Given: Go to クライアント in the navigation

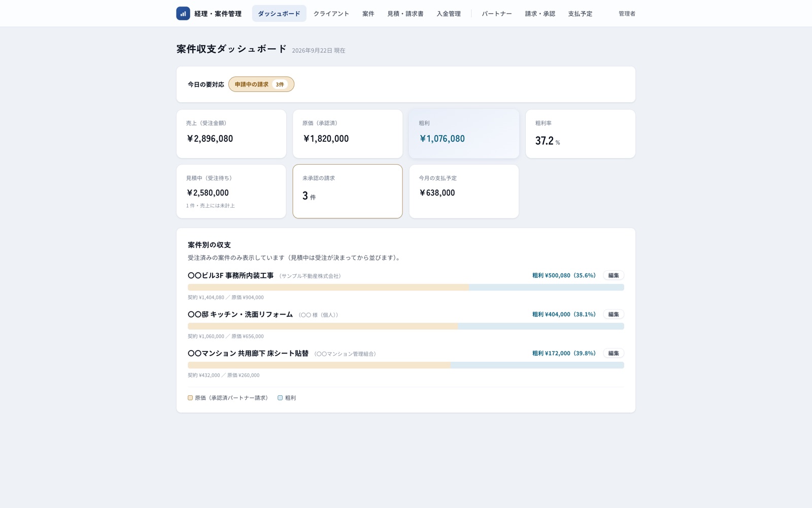Looking at the screenshot, I should point(331,14).
